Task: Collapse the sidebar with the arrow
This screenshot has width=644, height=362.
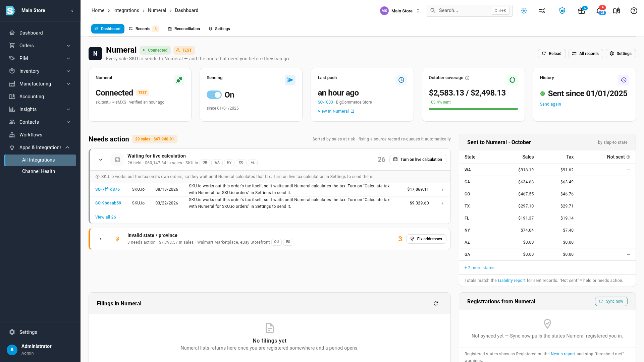Action: (x=72, y=11)
